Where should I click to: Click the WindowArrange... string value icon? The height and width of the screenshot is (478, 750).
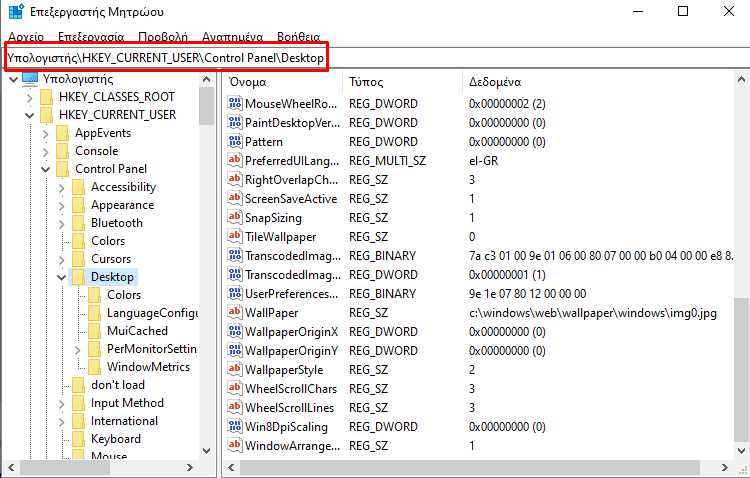pos(234,445)
